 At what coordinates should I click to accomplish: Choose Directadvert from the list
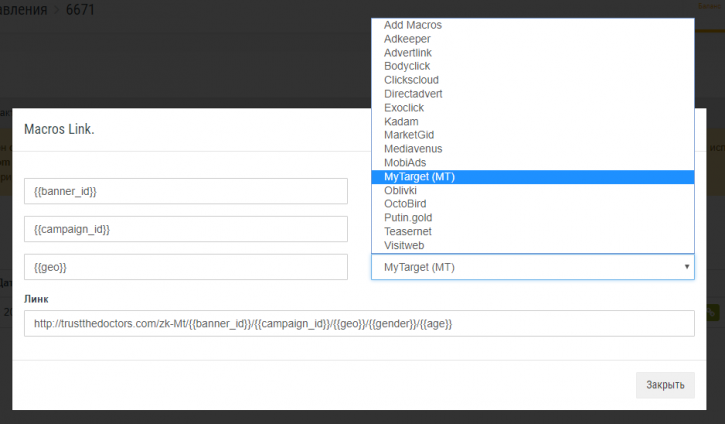(x=533, y=94)
